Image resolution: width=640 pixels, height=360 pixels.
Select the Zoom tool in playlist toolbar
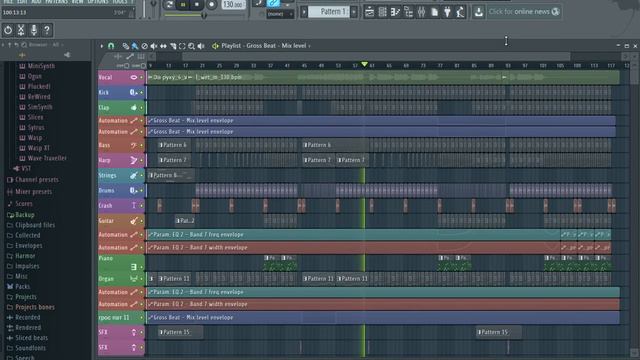[x=191, y=46]
